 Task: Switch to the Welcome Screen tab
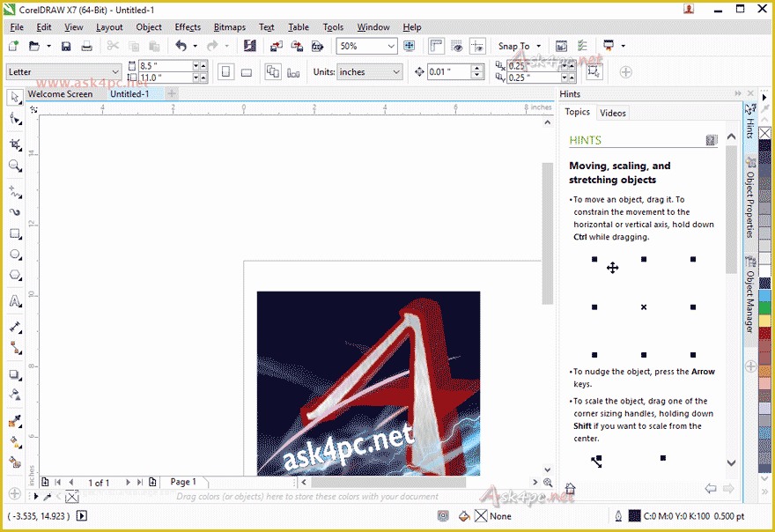tap(60, 94)
